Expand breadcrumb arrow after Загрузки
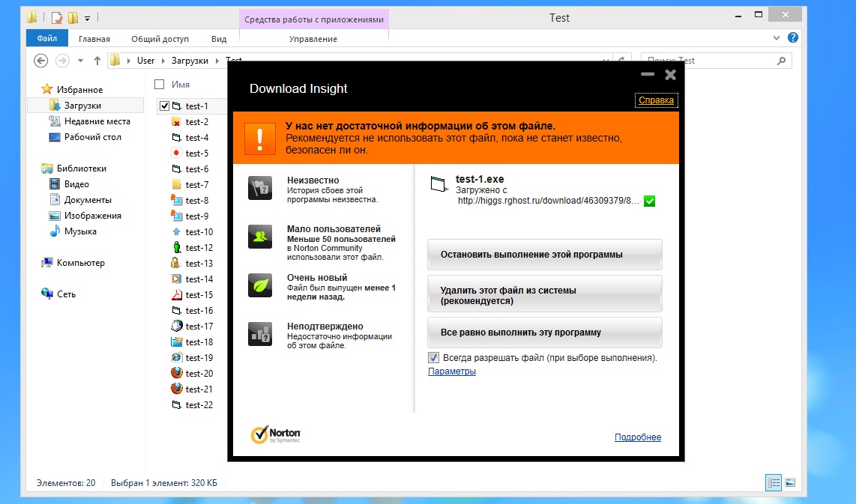 217,61
